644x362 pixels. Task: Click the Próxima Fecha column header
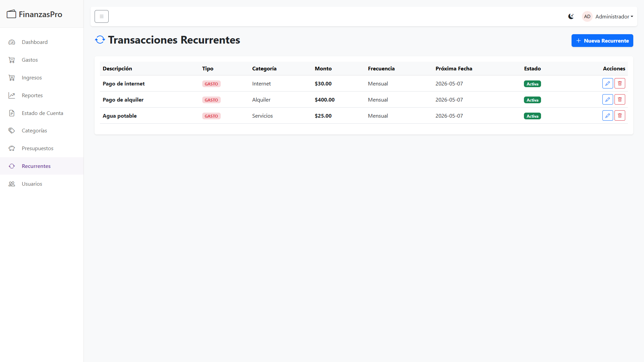click(x=453, y=68)
